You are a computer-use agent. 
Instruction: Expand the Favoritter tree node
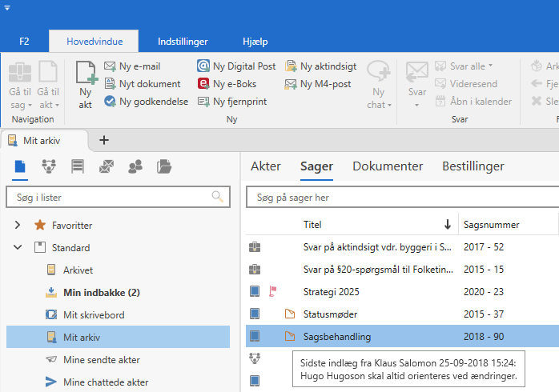tap(18, 226)
